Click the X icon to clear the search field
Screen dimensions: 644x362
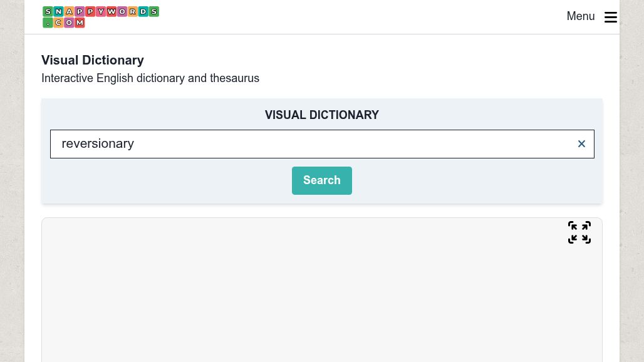point(581,143)
